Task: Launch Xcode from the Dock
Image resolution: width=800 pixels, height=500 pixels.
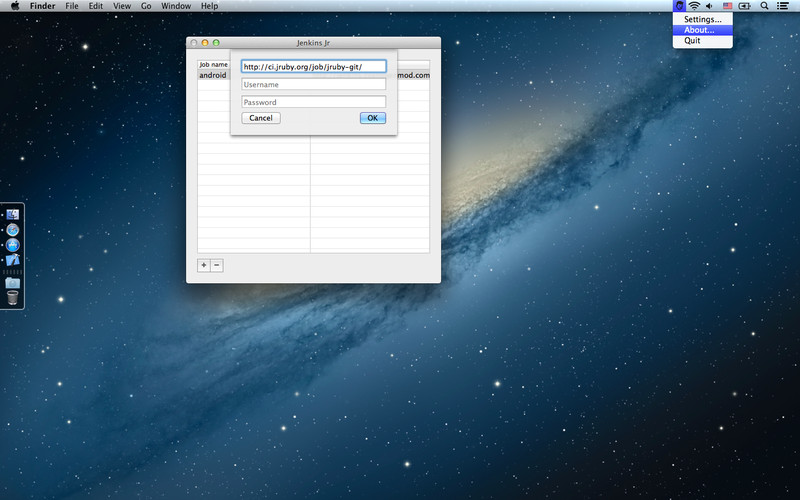Action: pos(13,260)
